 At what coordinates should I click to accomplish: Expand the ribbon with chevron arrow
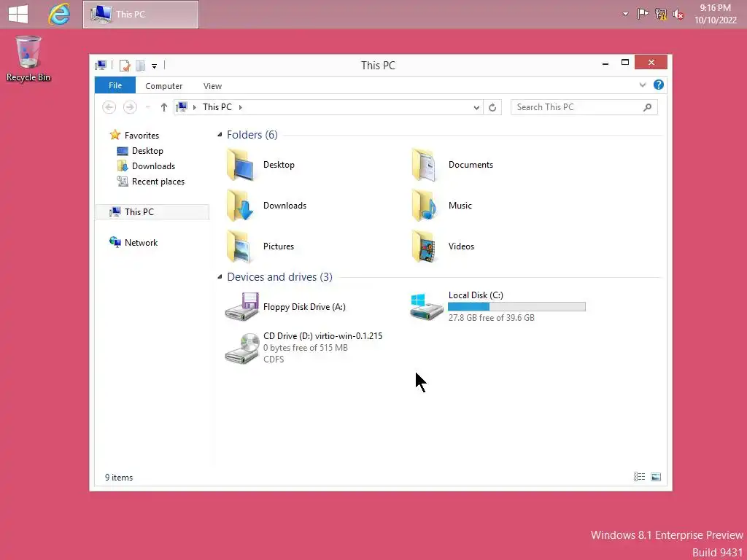click(643, 85)
